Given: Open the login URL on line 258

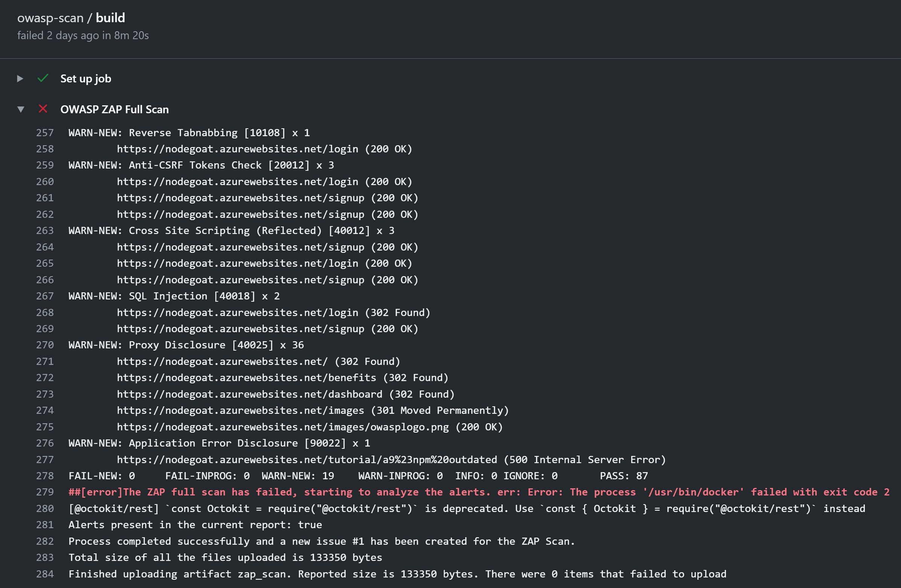Looking at the screenshot, I should coord(237,149).
